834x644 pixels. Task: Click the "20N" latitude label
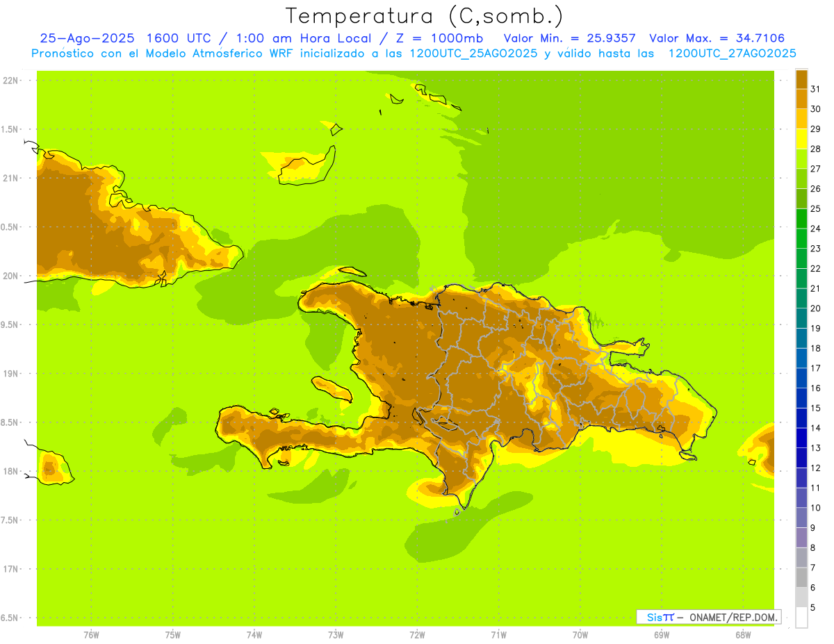pos(10,276)
